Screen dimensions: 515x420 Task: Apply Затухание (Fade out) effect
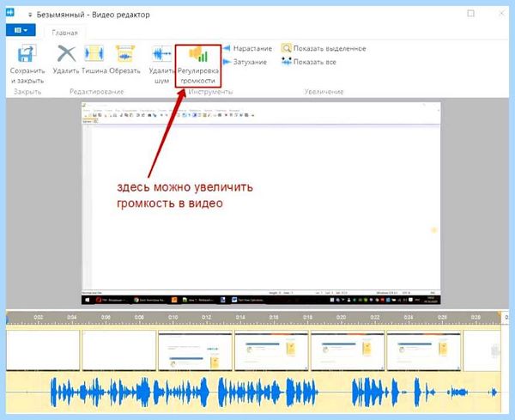[245, 62]
